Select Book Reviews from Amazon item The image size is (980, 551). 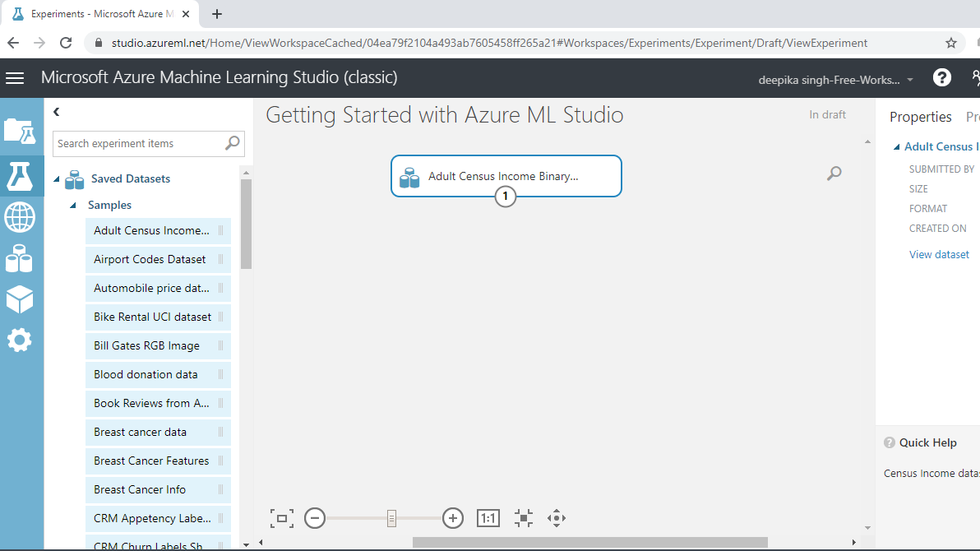click(x=158, y=404)
